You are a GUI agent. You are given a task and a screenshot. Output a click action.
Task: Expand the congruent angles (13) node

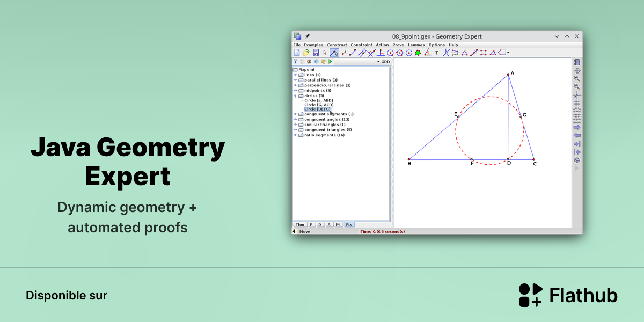(x=295, y=119)
